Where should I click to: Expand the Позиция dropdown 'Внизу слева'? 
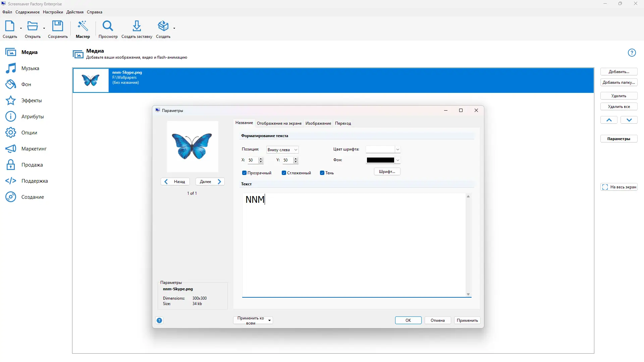coord(282,150)
